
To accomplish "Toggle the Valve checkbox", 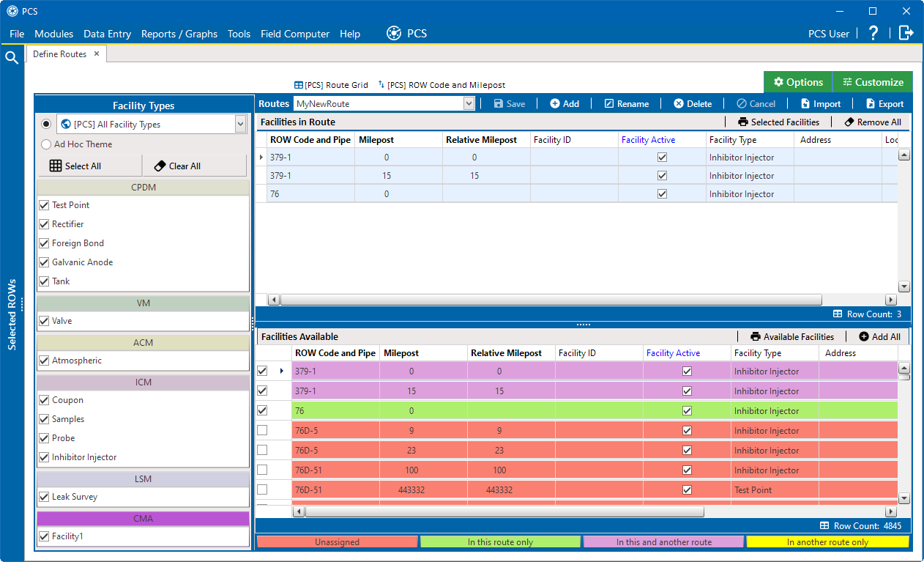I will coord(44,321).
